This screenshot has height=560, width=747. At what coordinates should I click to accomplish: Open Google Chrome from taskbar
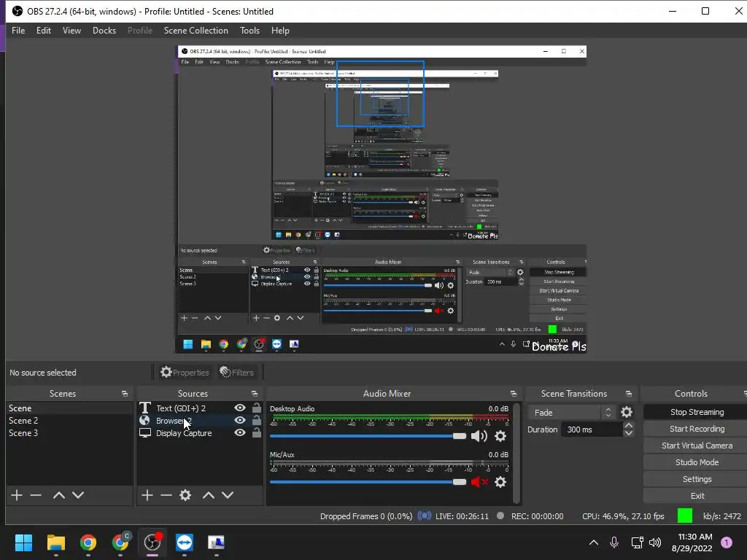pos(88,542)
